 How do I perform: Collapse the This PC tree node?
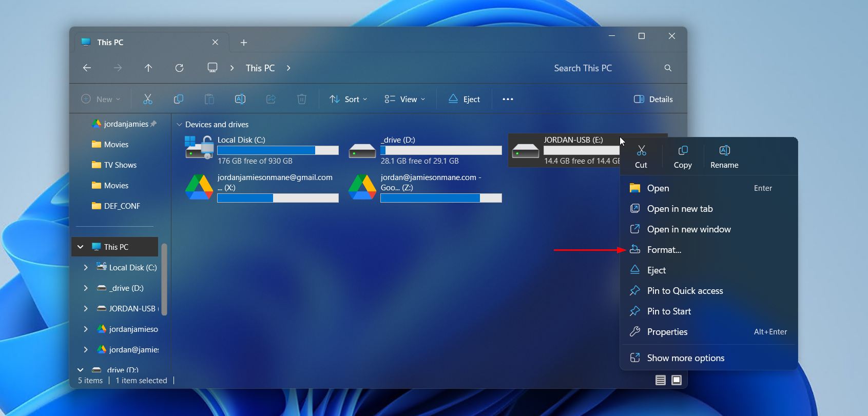[x=81, y=247]
